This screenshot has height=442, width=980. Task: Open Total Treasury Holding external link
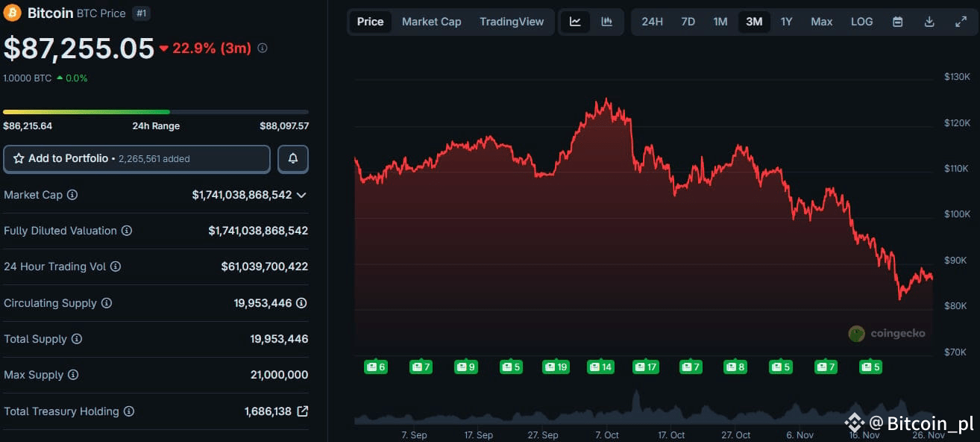pos(302,411)
